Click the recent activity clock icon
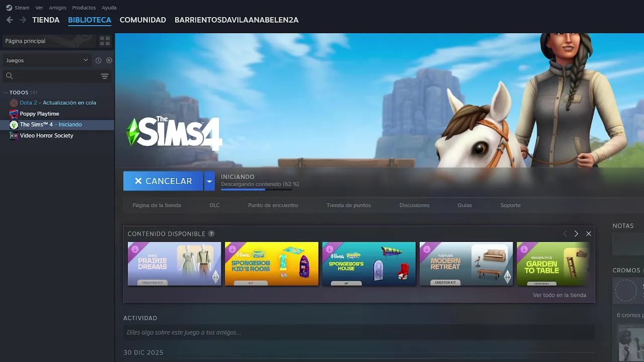The image size is (644, 362). pyautogui.click(x=99, y=60)
